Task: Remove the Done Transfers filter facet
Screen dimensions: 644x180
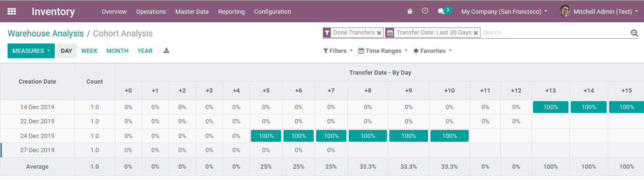Action: point(379,33)
